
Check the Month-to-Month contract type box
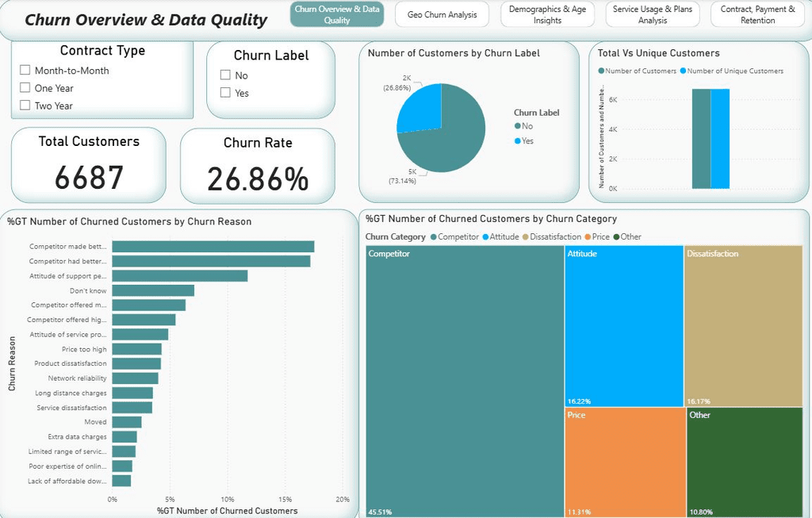pyautogui.click(x=25, y=70)
